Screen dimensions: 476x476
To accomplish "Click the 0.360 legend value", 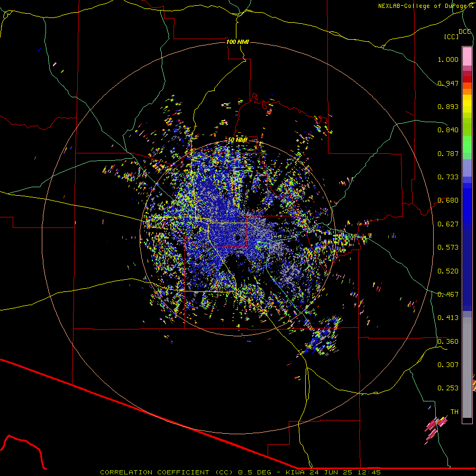I will tap(448, 342).
